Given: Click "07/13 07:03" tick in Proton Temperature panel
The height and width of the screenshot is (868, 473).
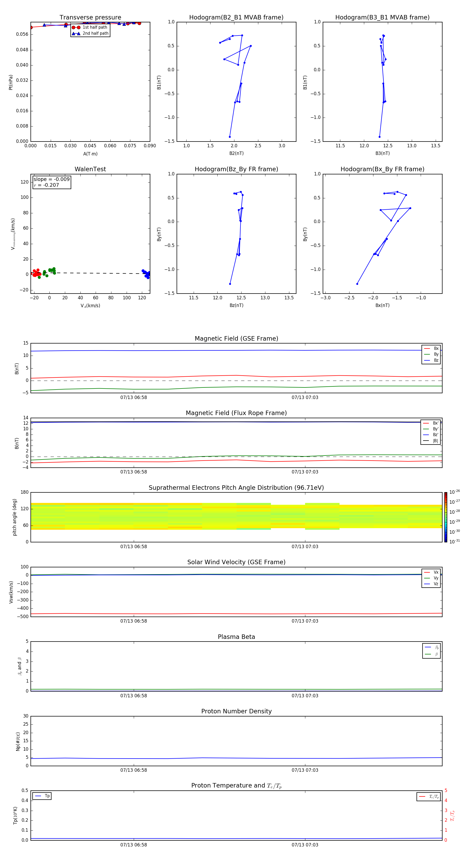Looking at the screenshot, I should pyautogui.click(x=305, y=845).
